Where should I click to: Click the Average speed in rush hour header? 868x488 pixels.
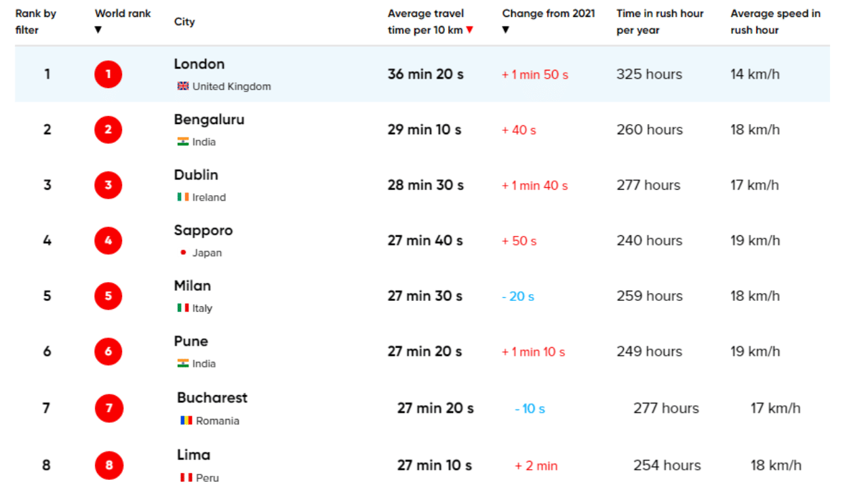tap(775, 21)
